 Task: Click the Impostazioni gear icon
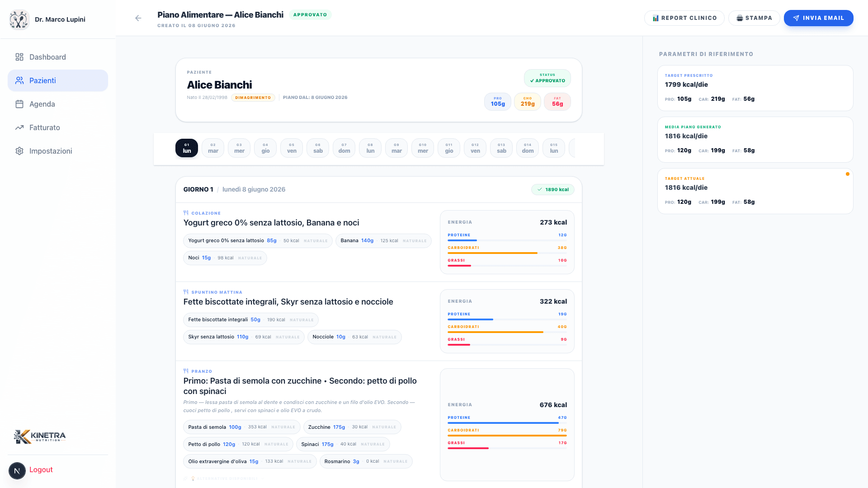click(19, 151)
